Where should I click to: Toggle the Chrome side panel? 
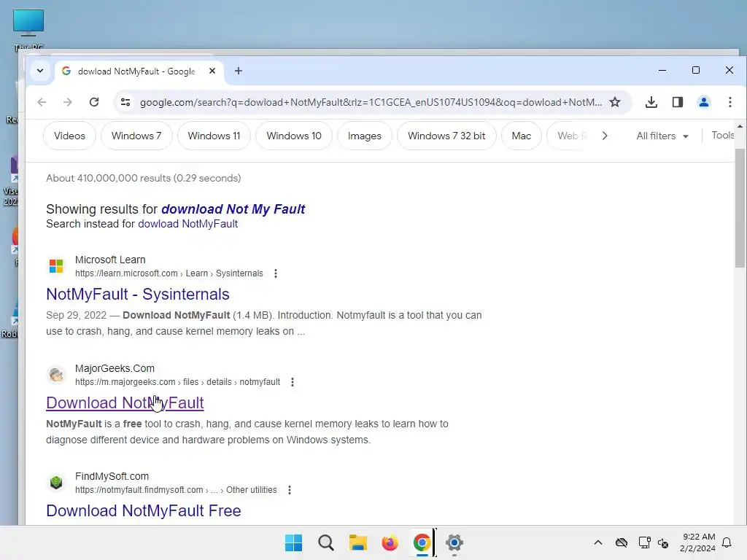pyautogui.click(x=678, y=102)
